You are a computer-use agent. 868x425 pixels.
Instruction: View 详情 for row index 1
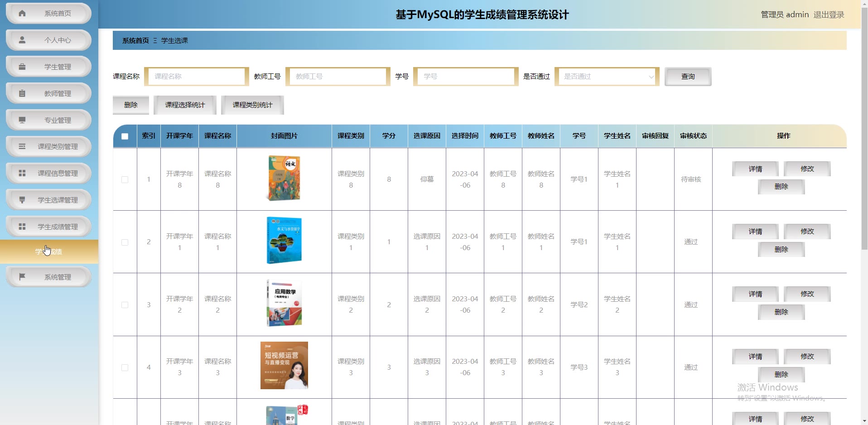(755, 169)
